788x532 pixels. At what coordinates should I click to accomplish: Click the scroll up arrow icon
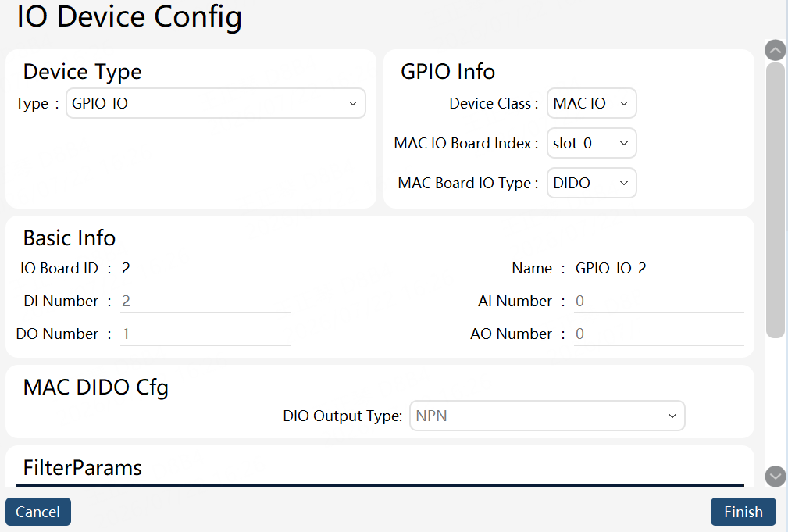coord(775,50)
